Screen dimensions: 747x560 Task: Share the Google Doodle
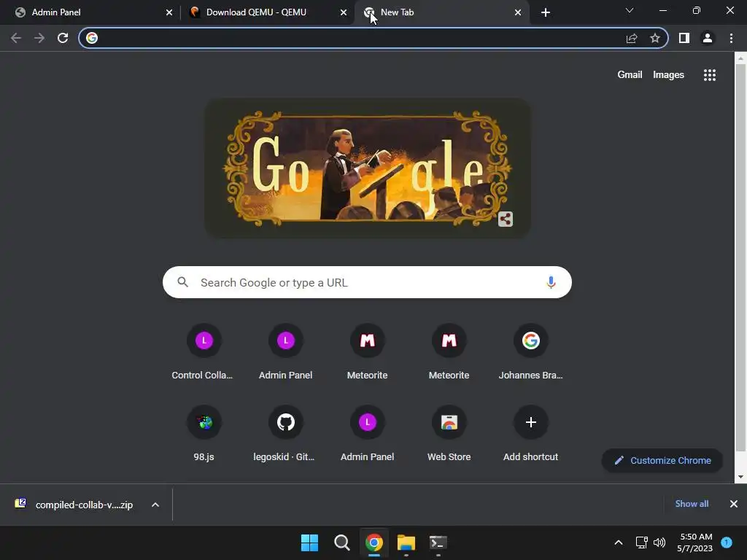[506, 219]
